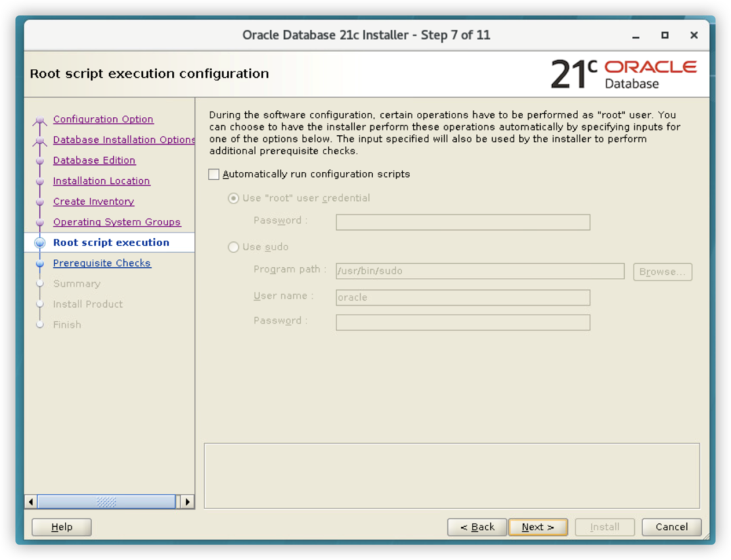This screenshot has width=731, height=560.
Task: Select Use "root" user credential radio
Action: (x=233, y=198)
